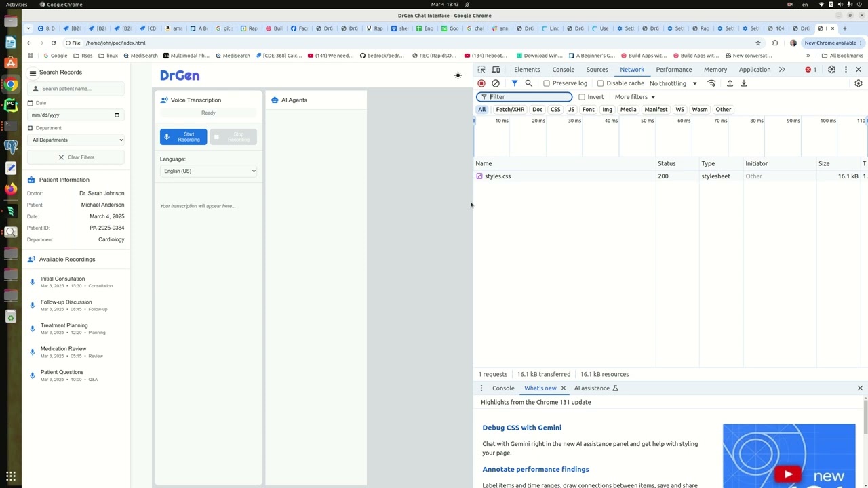The height and width of the screenshot is (488, 868).
Task: Open Ubuntu show applications grid
Action: click(x=11, y=476)
